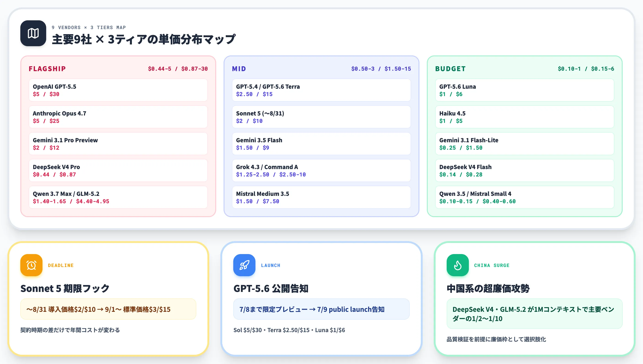Screen dimensions: 643x364
Task: Click the GPT-5.5 price '$5 / $30'
Action: pyautogui.click(x=46, y=94)
